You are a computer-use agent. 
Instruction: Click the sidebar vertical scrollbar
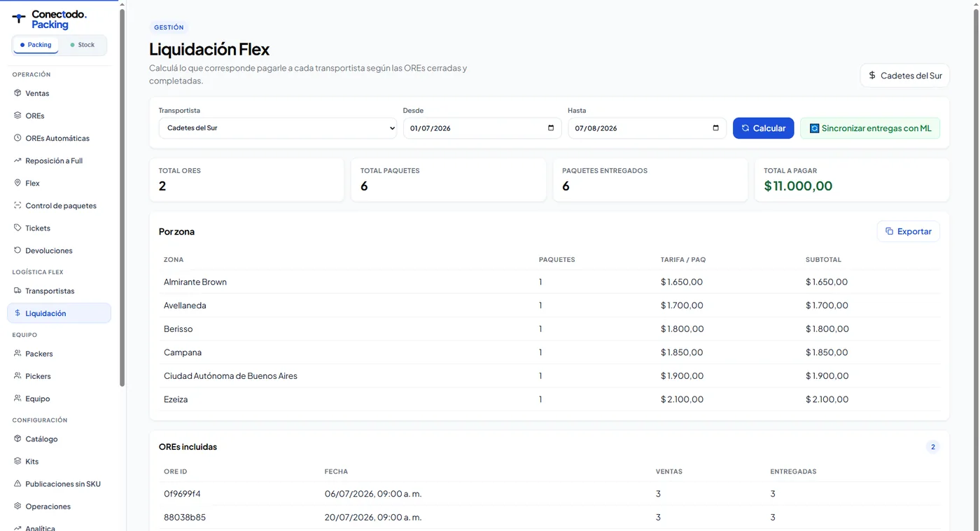[x=122, y=196]
